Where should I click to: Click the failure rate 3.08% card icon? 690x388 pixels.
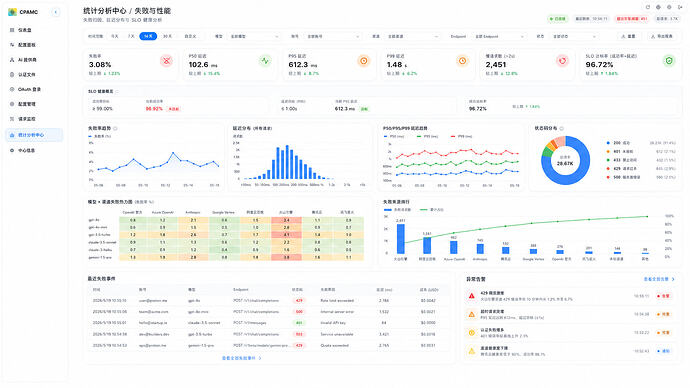pos(166,61)
